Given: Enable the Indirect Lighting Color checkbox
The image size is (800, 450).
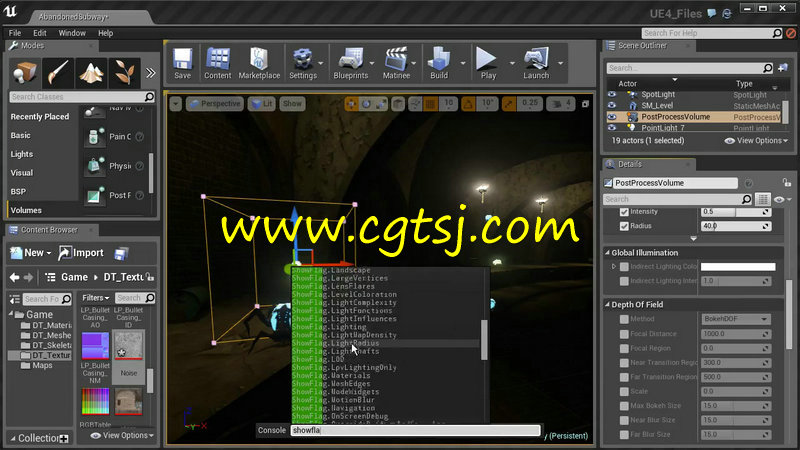Looking at the screenshot, I should [x=624, y=266].
